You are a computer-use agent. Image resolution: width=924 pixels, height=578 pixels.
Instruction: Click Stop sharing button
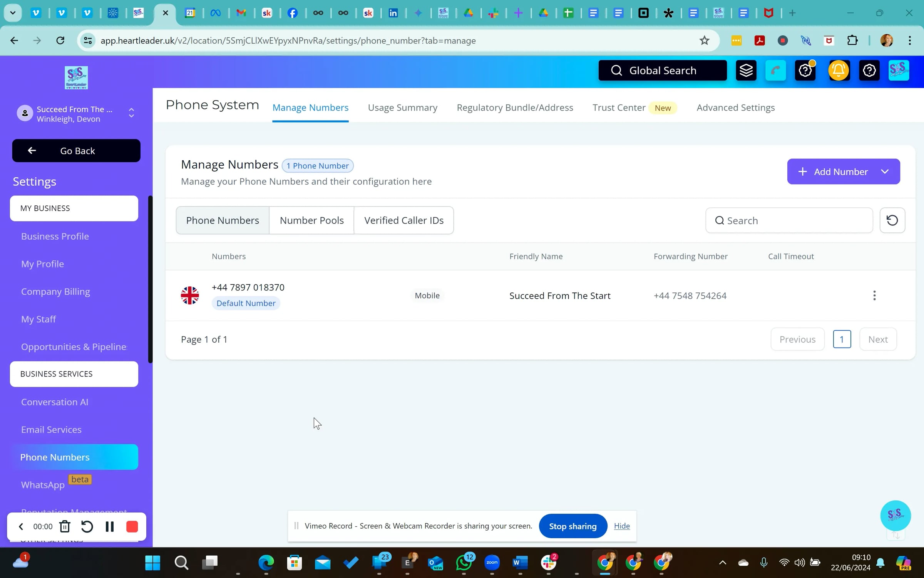pyautogui.click(x=572, y=526)
